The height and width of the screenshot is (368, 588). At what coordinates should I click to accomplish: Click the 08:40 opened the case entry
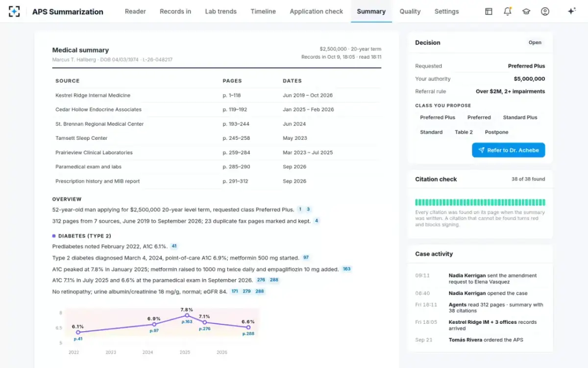pos(480,293)
